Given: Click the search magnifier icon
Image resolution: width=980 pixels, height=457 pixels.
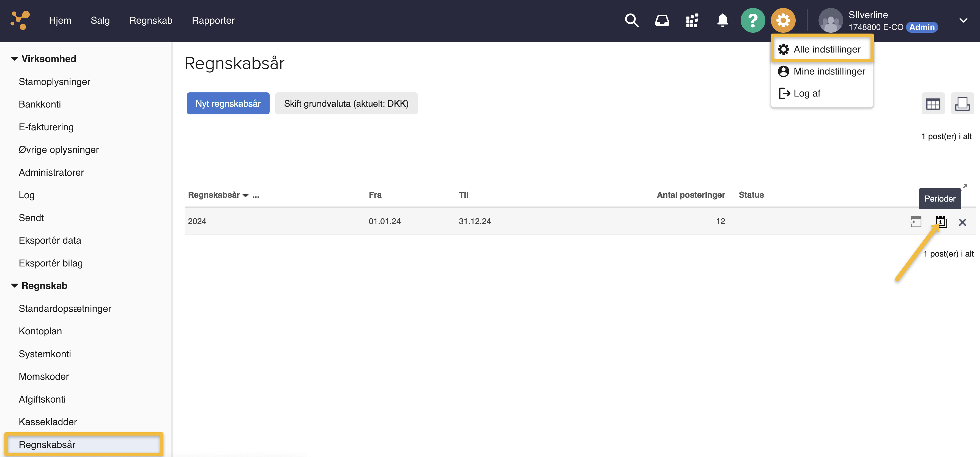Looking at the screenshot, I should point(631,21).
